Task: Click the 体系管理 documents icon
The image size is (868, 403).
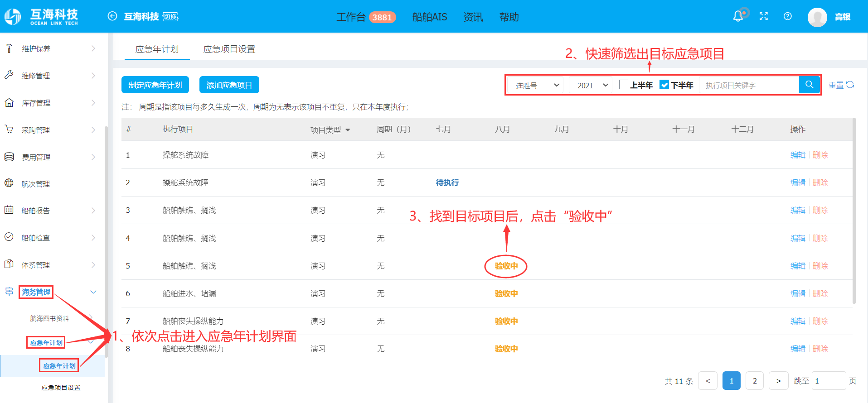Action: point(9,264)
